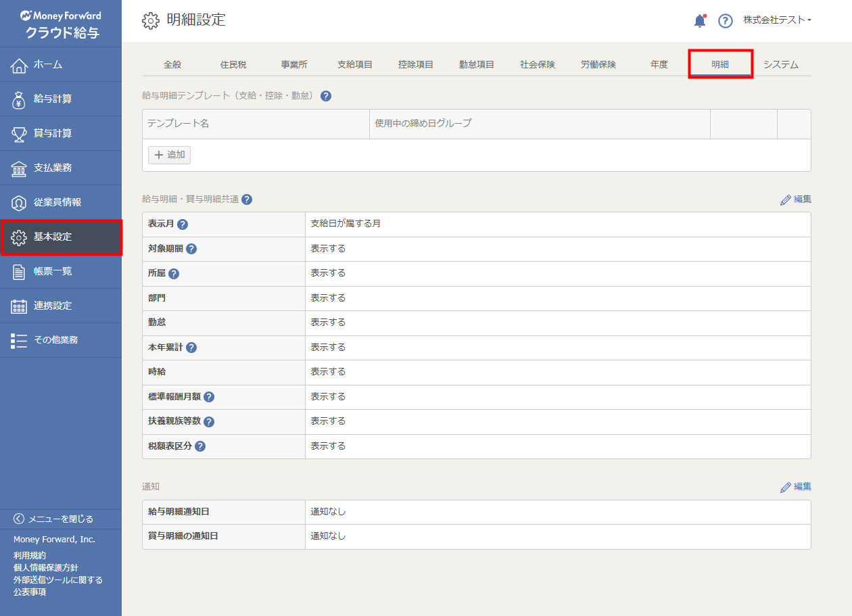This screenshot has width=852, height=616.
Task: Click the notification bell icon
Action: click(x=700, y=21)
